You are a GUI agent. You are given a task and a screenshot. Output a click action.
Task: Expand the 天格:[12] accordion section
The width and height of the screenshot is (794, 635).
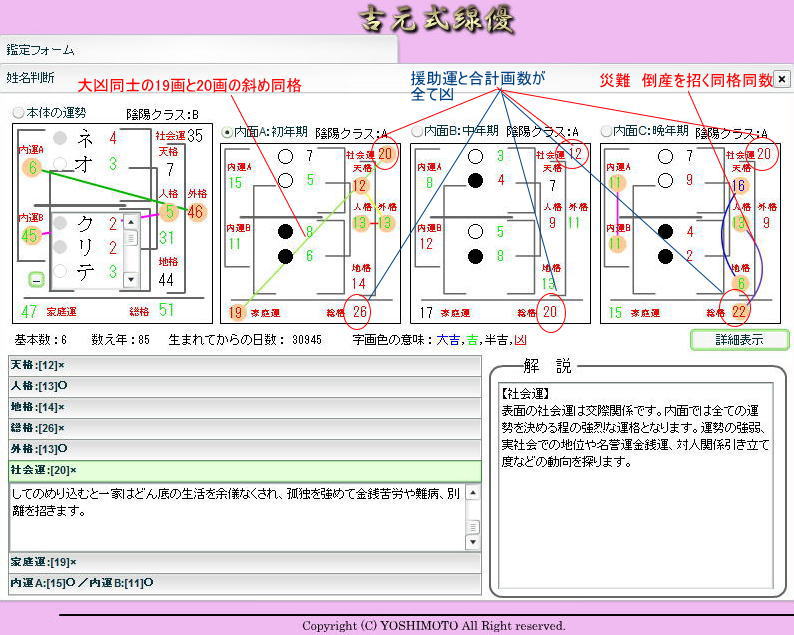(244, 364)
